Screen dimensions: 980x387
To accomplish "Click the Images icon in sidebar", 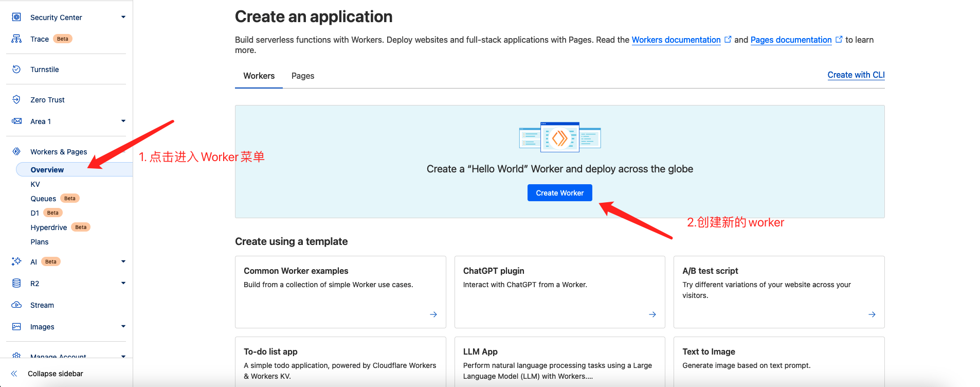I will pyautogui.click(x=16, y=326).
